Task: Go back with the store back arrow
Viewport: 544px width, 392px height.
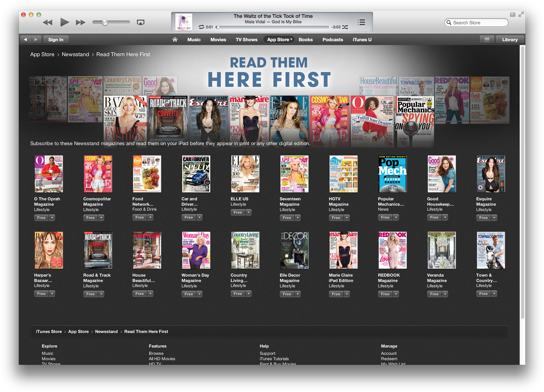Action: tap(25, 39)
